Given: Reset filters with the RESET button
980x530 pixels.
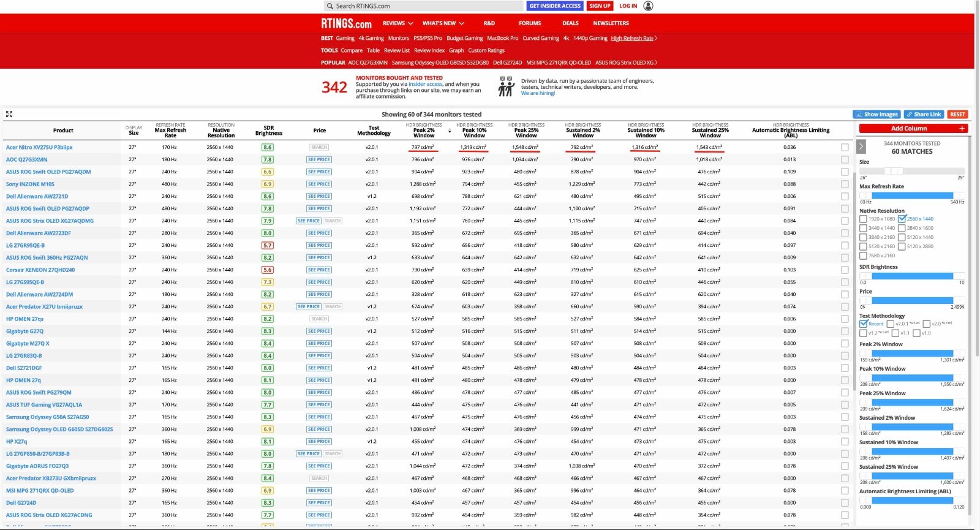Looking at the screenshot, I should [x=957, y=115].
